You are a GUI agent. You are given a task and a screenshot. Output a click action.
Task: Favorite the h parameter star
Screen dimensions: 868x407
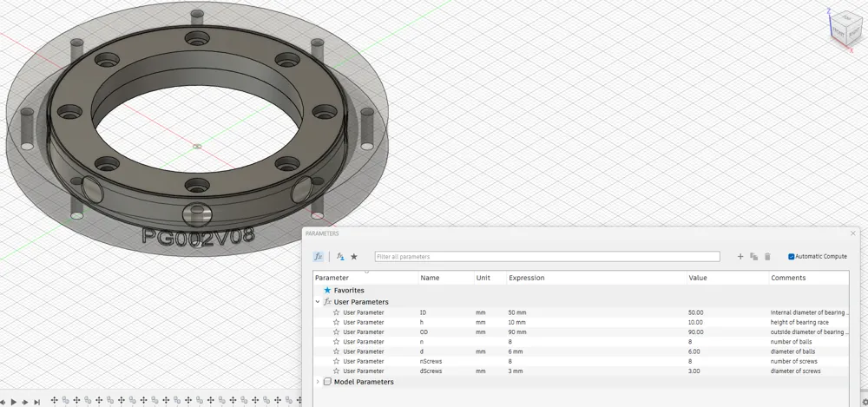pyautogui.click(x=336, y=322)
